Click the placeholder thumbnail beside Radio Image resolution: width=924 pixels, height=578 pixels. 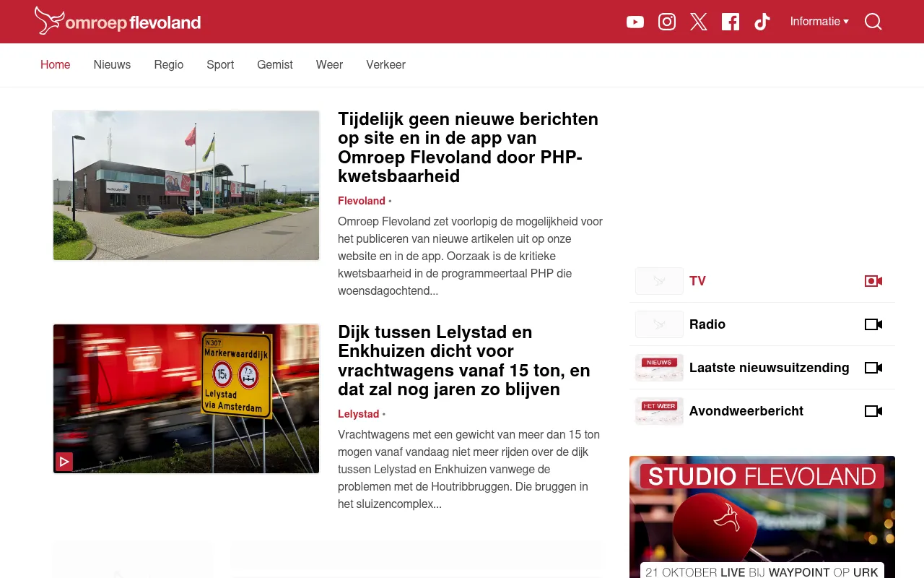(659, 324)
